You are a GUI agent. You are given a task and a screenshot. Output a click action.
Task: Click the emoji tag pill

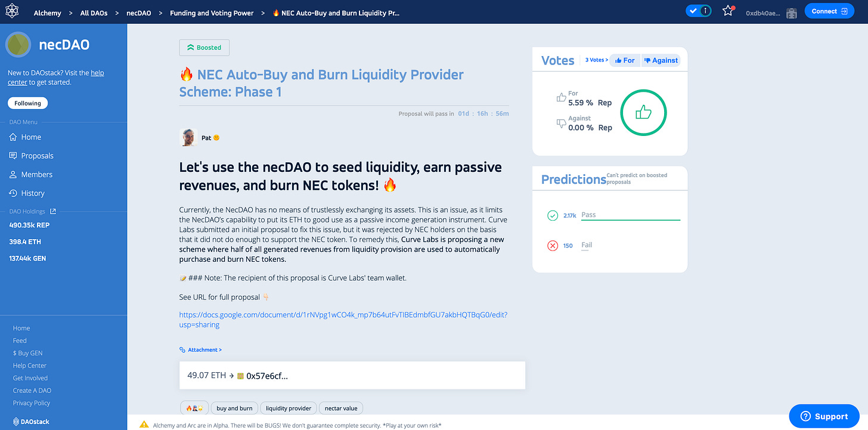pos(194,408)
